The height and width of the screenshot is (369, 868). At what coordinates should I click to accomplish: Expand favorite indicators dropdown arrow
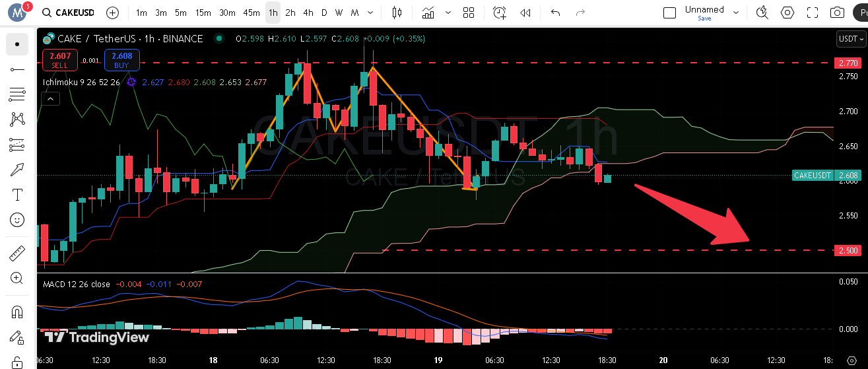(x=450, y=13)
